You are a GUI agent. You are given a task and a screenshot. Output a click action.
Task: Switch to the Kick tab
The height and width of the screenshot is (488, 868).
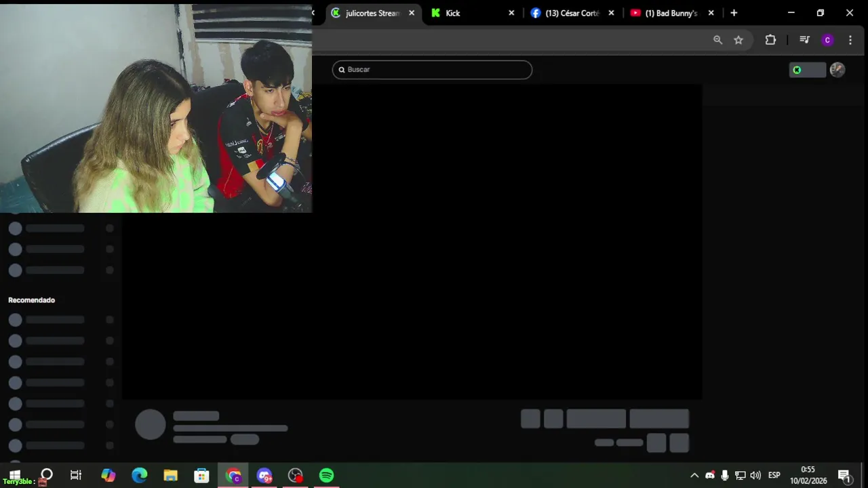point(452,13)
